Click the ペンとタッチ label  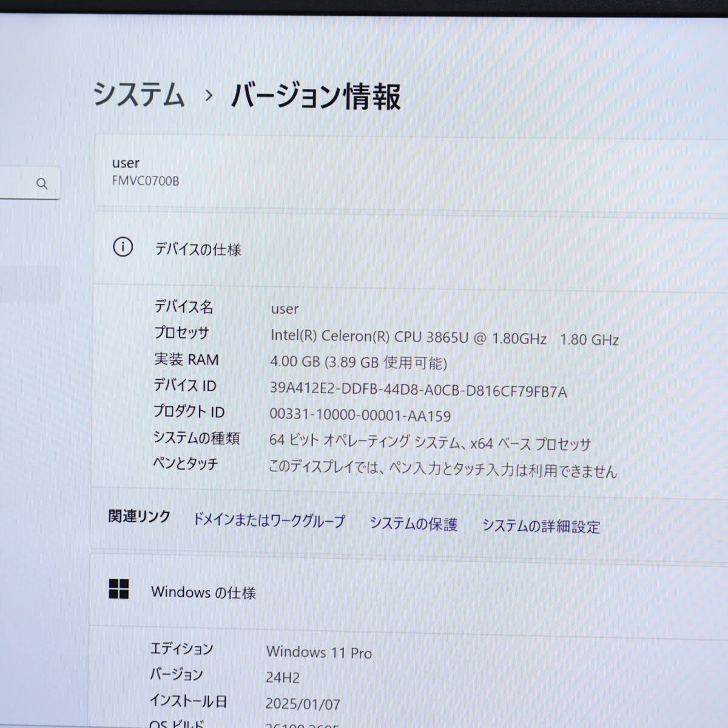[x=185, y=463]
